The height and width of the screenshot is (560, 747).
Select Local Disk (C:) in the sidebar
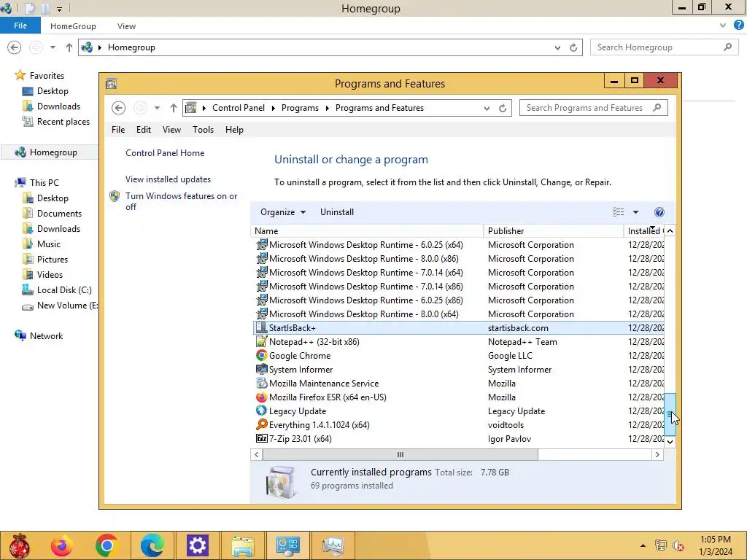click(x=64, y=290)
